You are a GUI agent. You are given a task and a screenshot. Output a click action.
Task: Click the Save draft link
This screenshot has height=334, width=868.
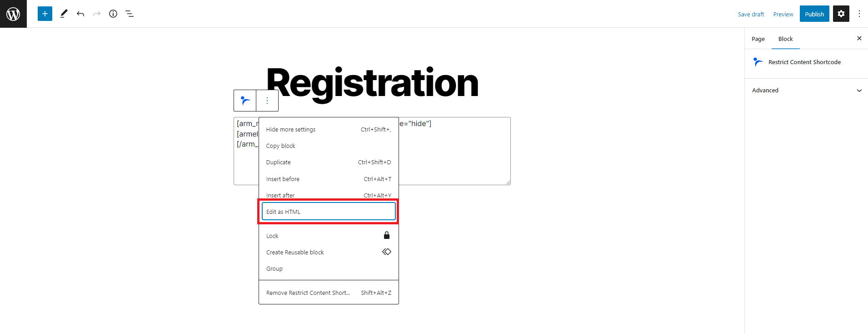pyautogui.click(x=751, y=14)
